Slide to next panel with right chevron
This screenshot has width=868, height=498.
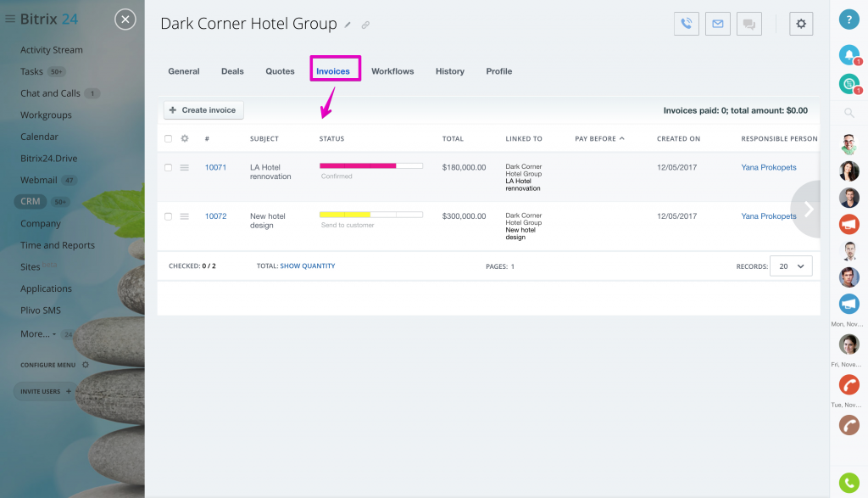(x=808, y=210)
